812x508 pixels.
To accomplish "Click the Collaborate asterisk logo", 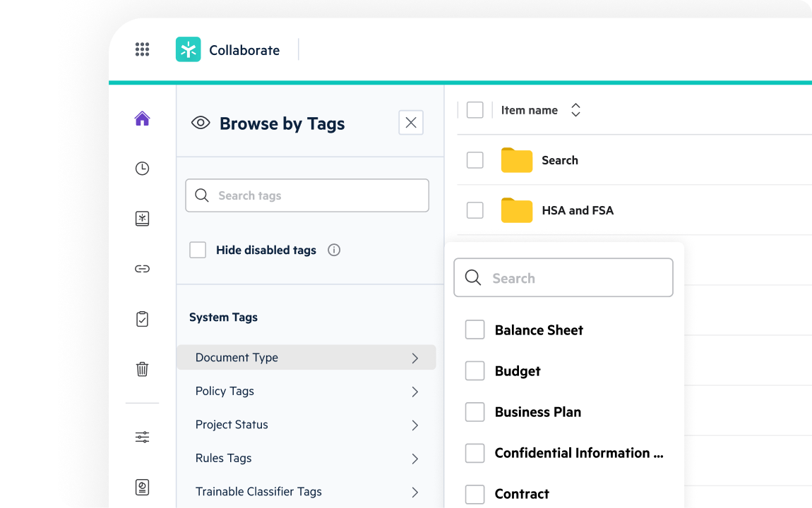I will 188,49.
